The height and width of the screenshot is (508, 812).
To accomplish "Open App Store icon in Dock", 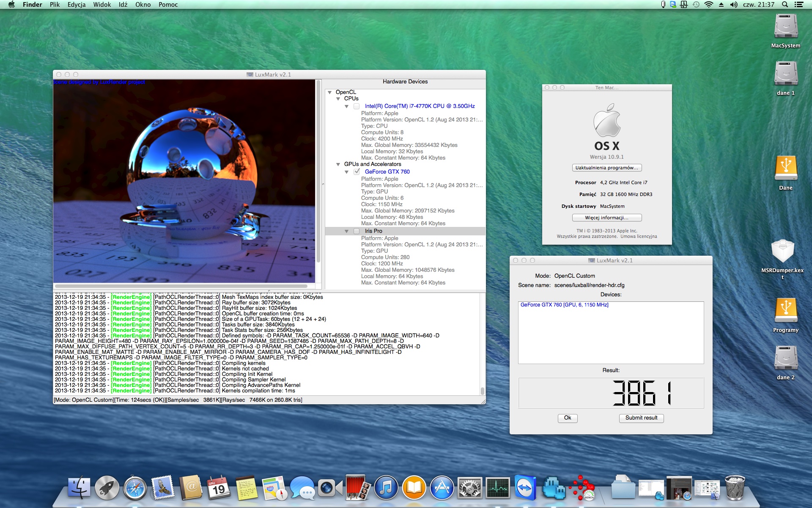I will tap(442, 488).
